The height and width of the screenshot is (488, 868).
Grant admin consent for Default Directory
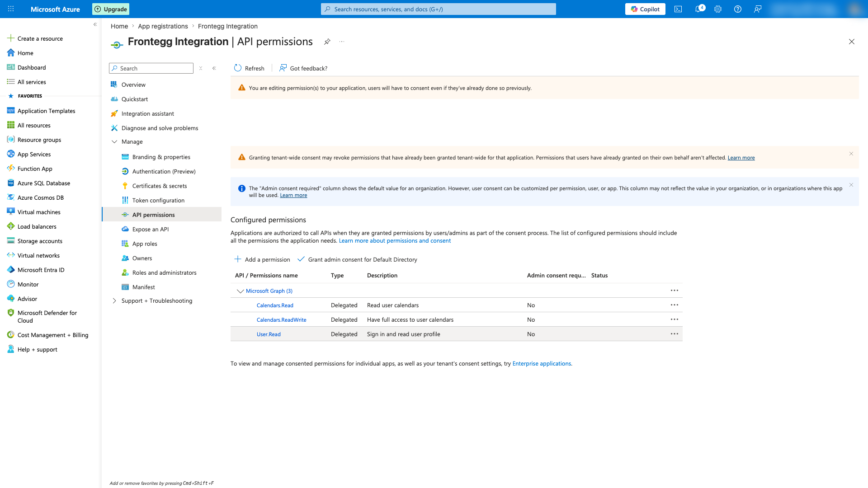357,259
